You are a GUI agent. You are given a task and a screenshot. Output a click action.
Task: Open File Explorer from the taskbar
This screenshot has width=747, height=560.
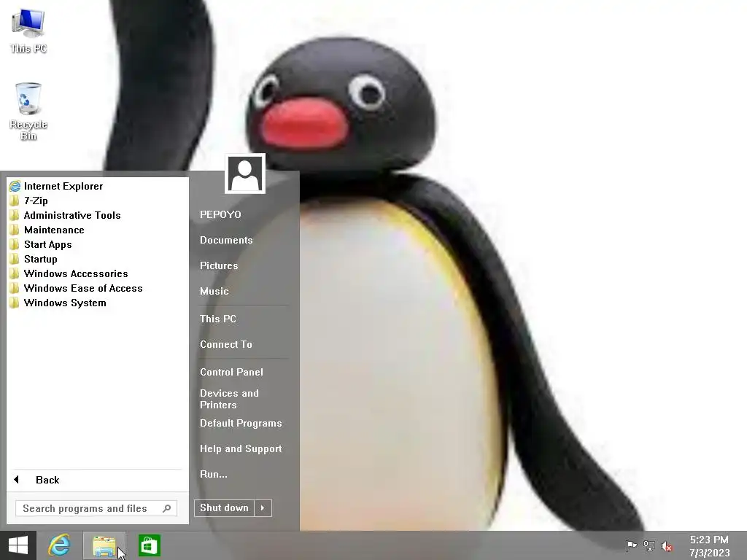[104, 545]
